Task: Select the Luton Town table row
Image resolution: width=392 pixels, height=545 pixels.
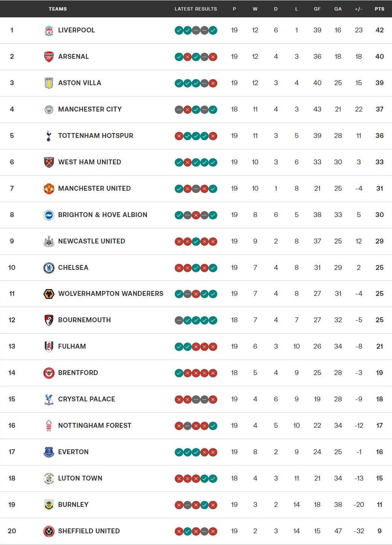Action: (196, 478)
